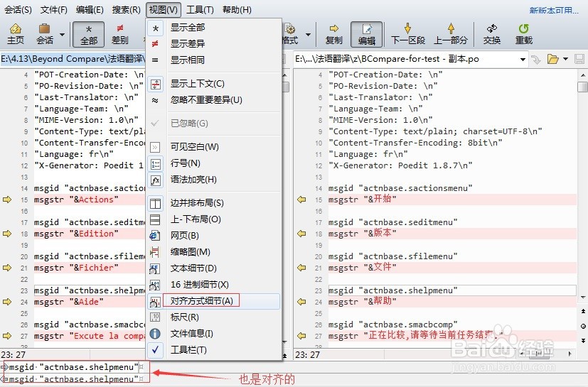Choose Side-by-Side Layout (边并排布局)
Viewport: 588px width, 387px height.
(x=214, y=203)
